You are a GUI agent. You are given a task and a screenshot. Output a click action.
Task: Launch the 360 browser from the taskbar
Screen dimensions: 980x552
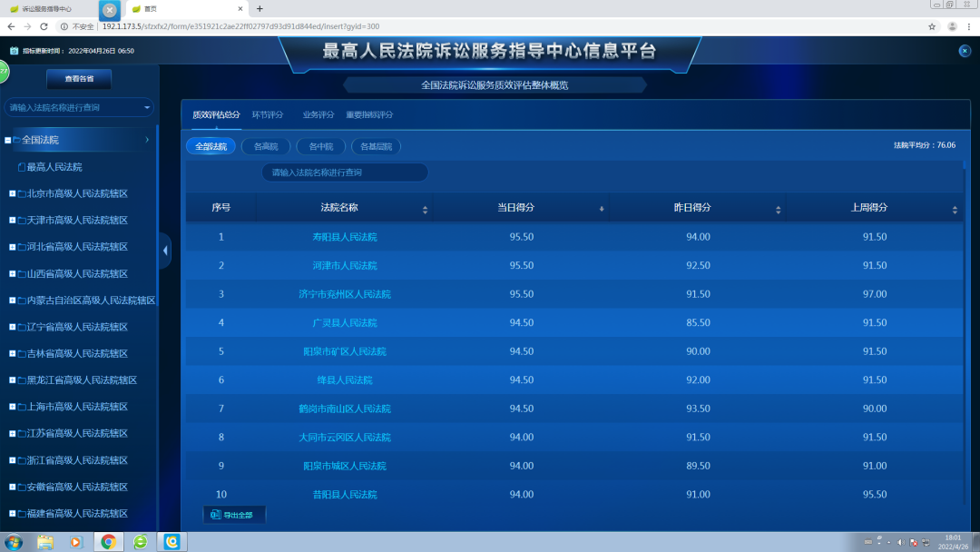(x=140, y=542)
